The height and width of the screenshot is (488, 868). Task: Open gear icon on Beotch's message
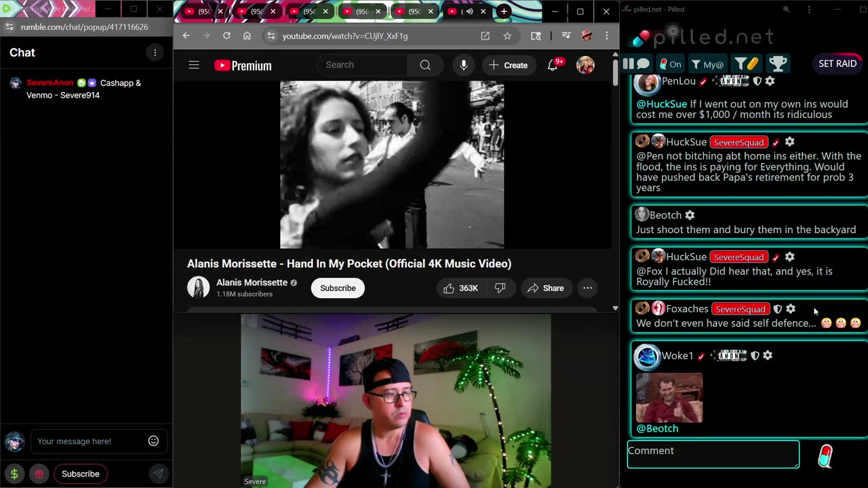coord(690,215)
